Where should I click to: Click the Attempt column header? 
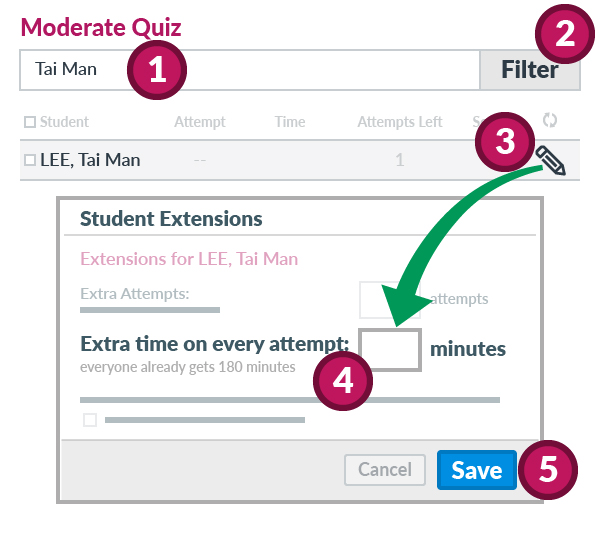(x=200, y=122)
